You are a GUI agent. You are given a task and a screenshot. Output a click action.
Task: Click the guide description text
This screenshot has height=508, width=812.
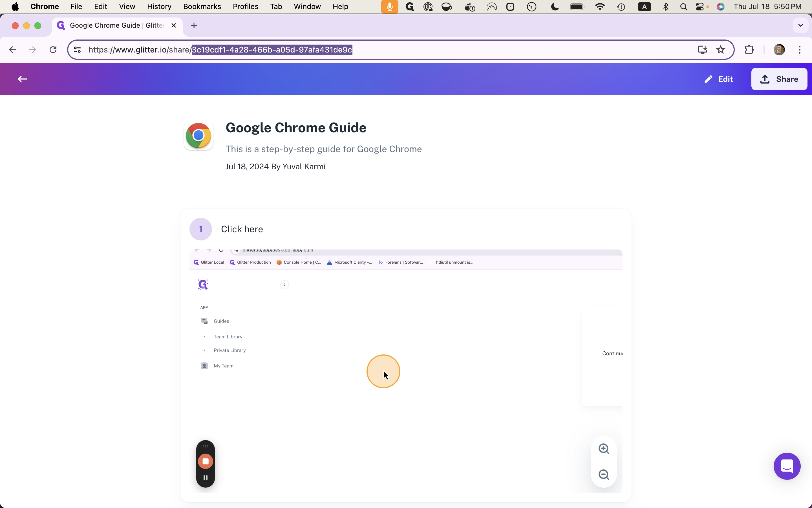pyautogui.click(x=323, y=149)
